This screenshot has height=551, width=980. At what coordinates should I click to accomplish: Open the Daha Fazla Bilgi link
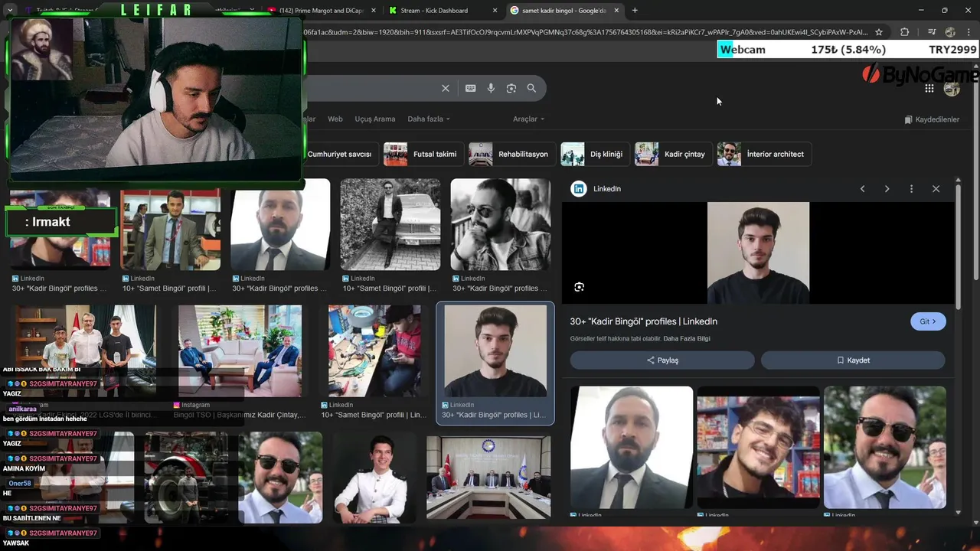tap(687, 339)
